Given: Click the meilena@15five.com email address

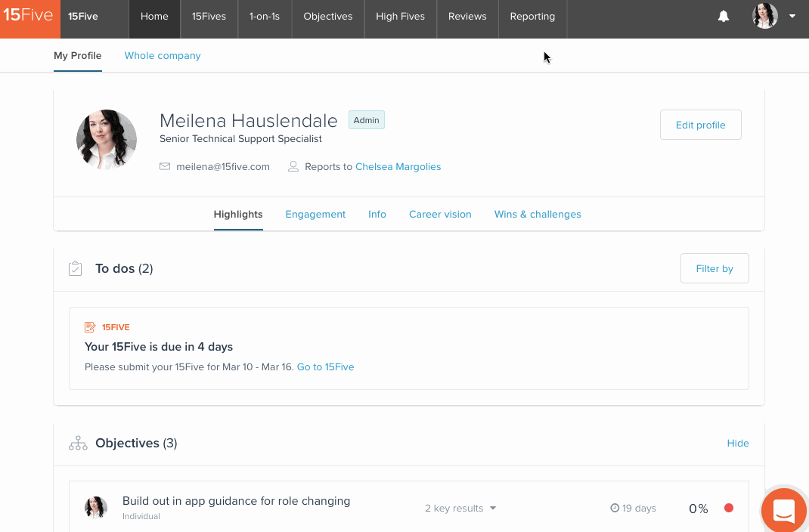Looking at the screenshot, I should click(x=223, y=166).
